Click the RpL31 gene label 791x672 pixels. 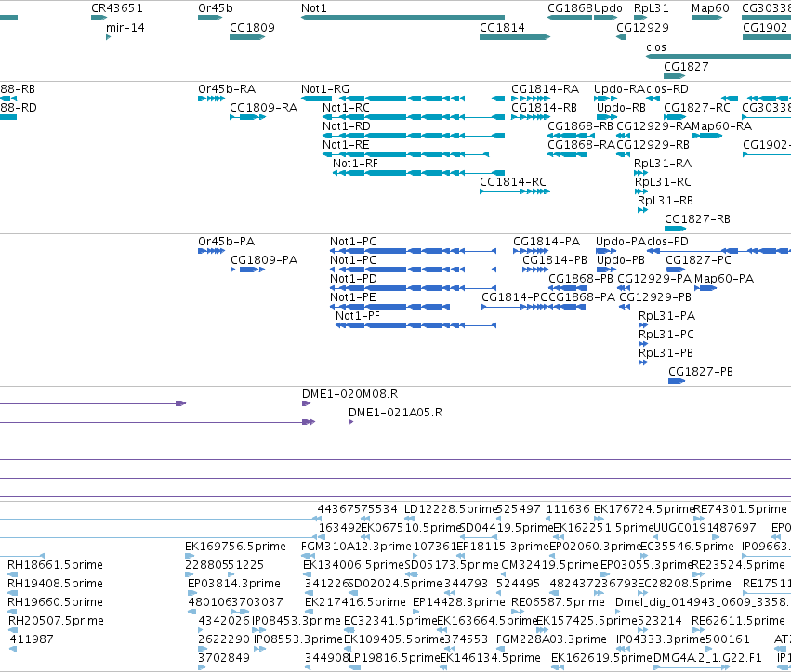click(652, 8)
